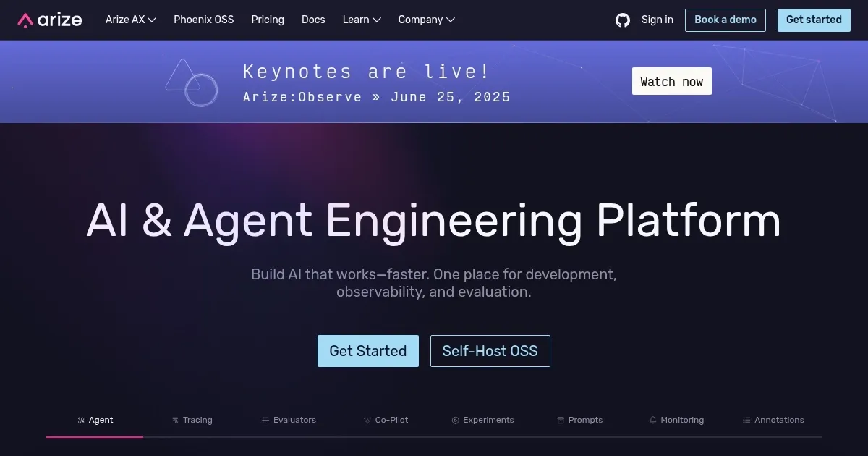
Task: Click the Annotations list icon
Action: (x=745, y=420)
